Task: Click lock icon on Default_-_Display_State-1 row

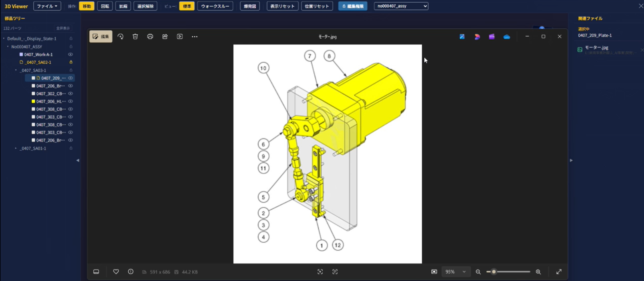Action: [x=71, y=38]
